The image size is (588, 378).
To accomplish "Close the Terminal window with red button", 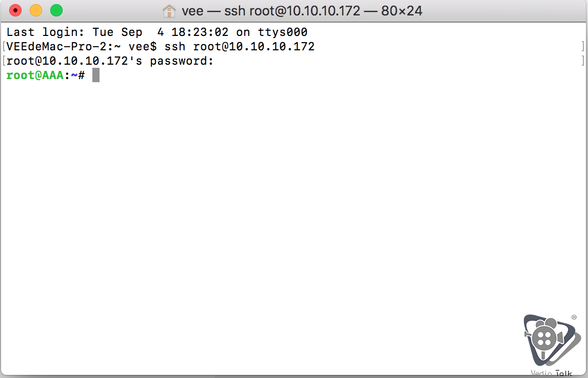I will 15,10.
